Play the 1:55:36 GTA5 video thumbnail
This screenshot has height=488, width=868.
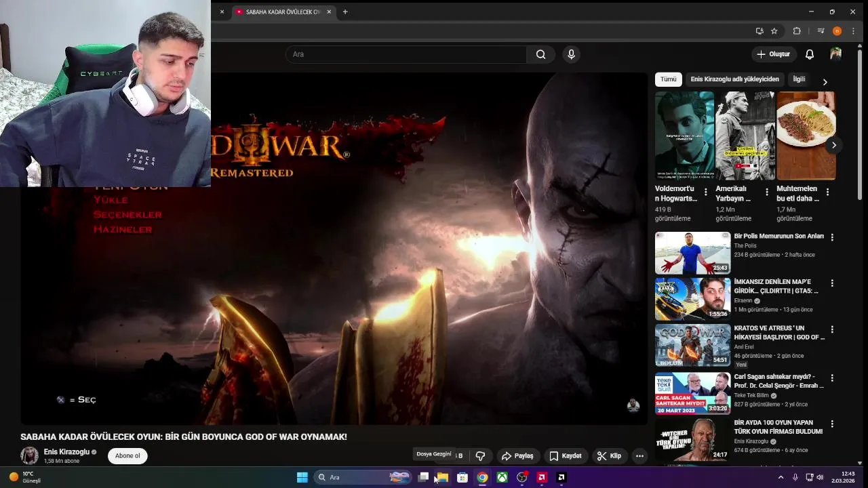pyautogui.click(x=692, y=299)
